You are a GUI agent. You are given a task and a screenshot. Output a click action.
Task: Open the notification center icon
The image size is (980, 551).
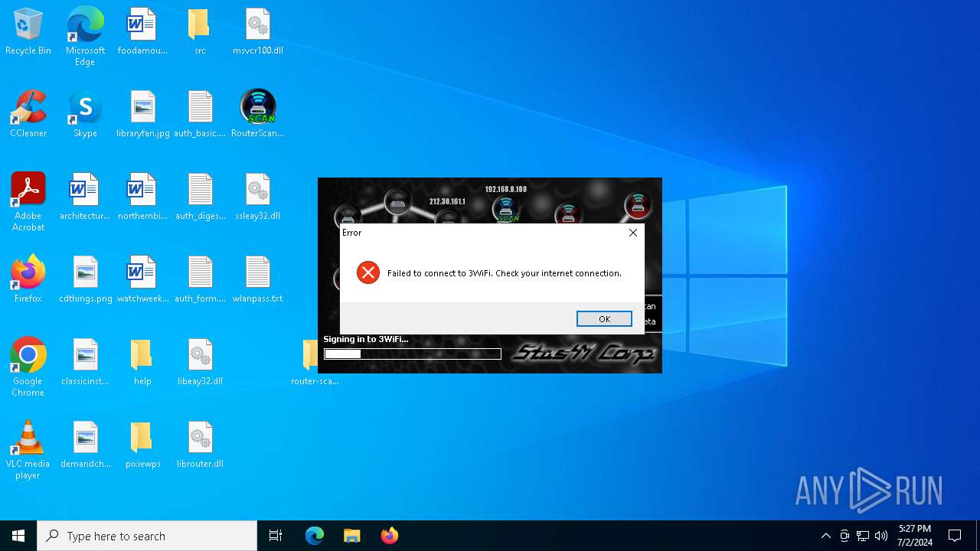pos(955,536)
